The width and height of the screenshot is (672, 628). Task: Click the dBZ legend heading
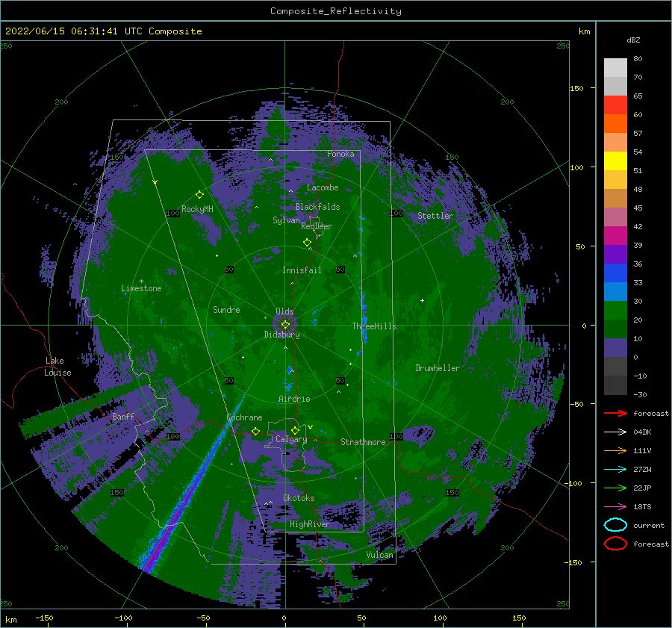tap(633, 40)
